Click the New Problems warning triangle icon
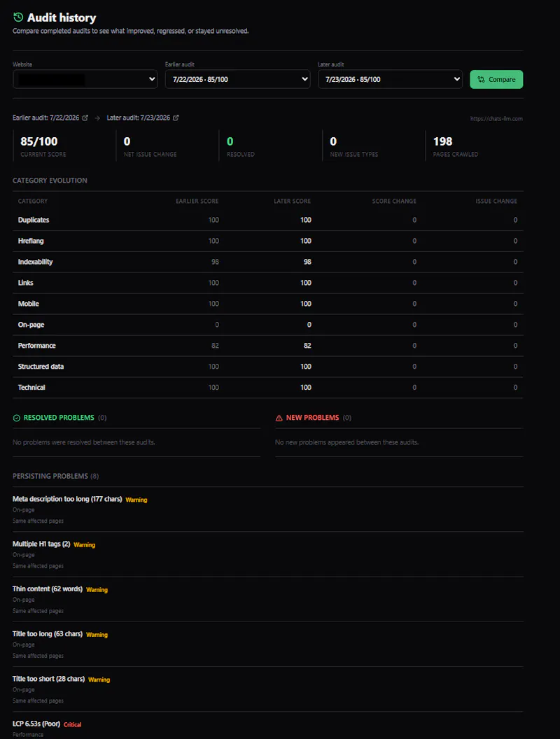 coord(279,418)
